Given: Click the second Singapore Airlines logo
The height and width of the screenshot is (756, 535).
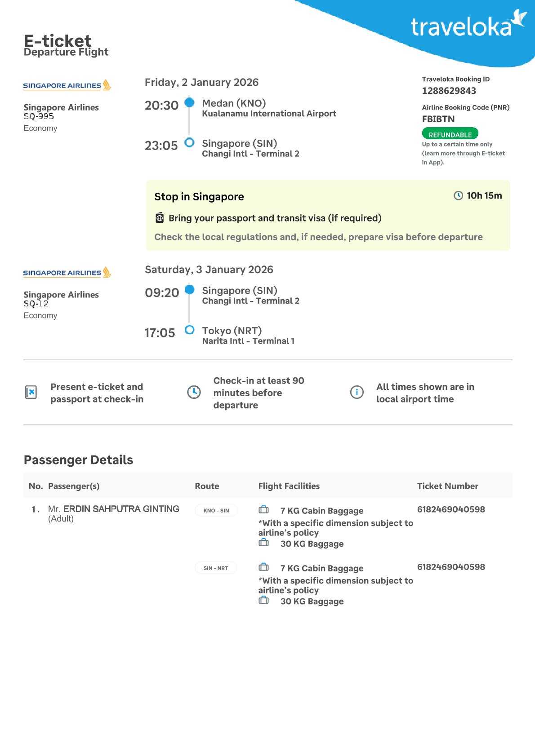Looking at the screenshot, I should coord(67,272).
